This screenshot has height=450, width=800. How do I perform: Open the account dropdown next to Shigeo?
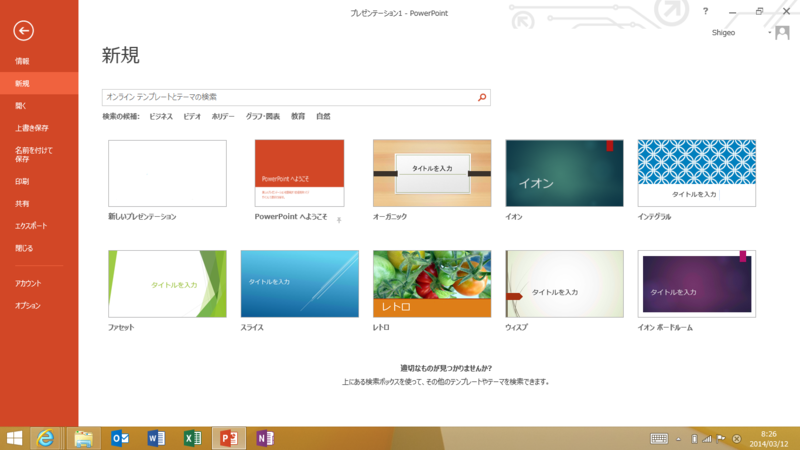click(x=769, y=33)
